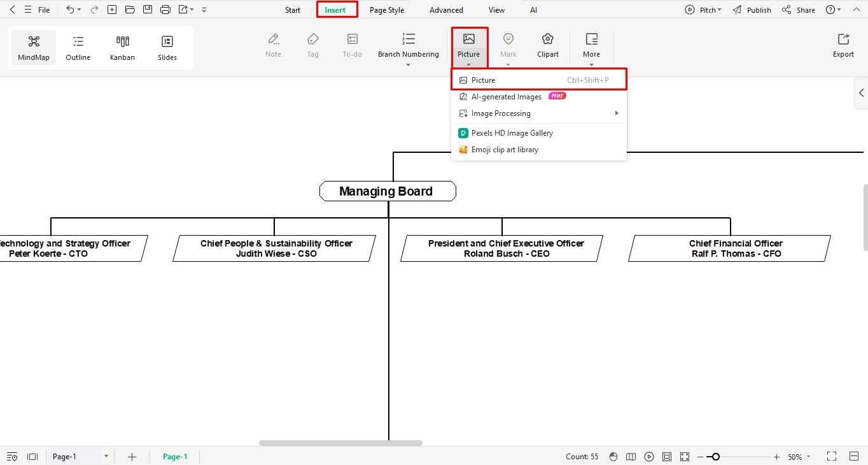Customize the quick access toolbar
The height and width of the screenshot is (465, 868).
click(x=204, y=10)
